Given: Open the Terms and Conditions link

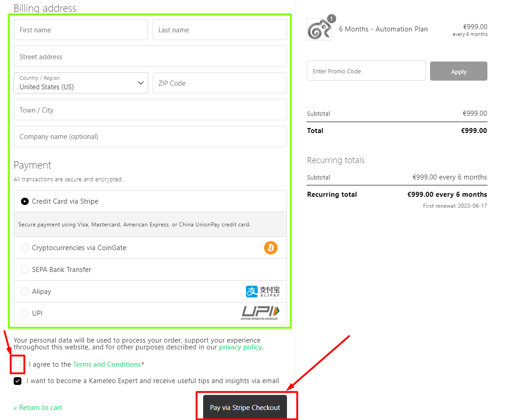Looking at the screenshot, I should click(107, 364).
